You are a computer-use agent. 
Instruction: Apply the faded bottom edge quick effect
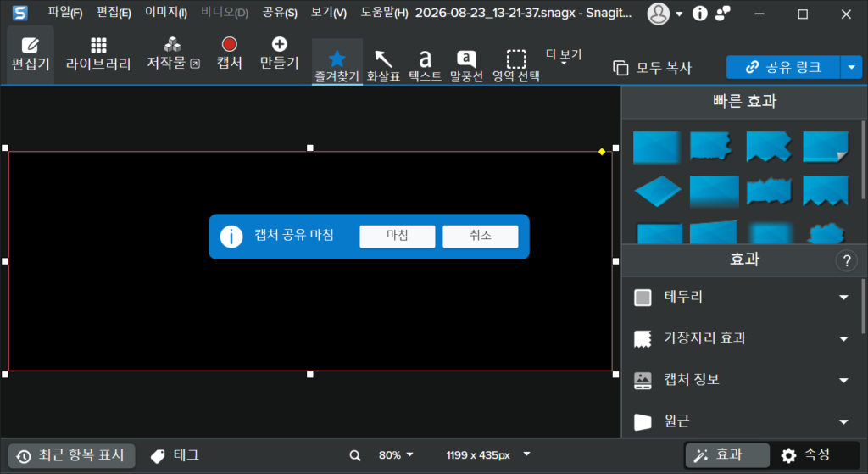[714, 191]
